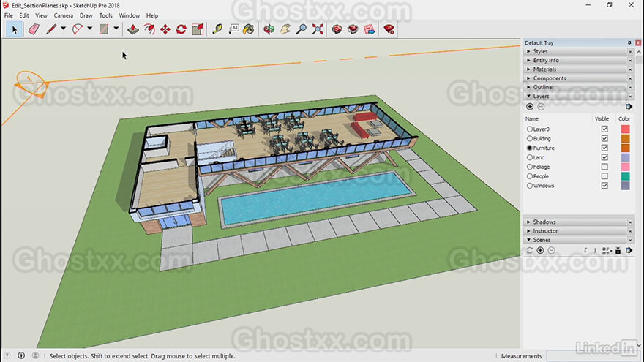Select the Pan hand tool
Viewport: 644px width, 362px height.
285,29
